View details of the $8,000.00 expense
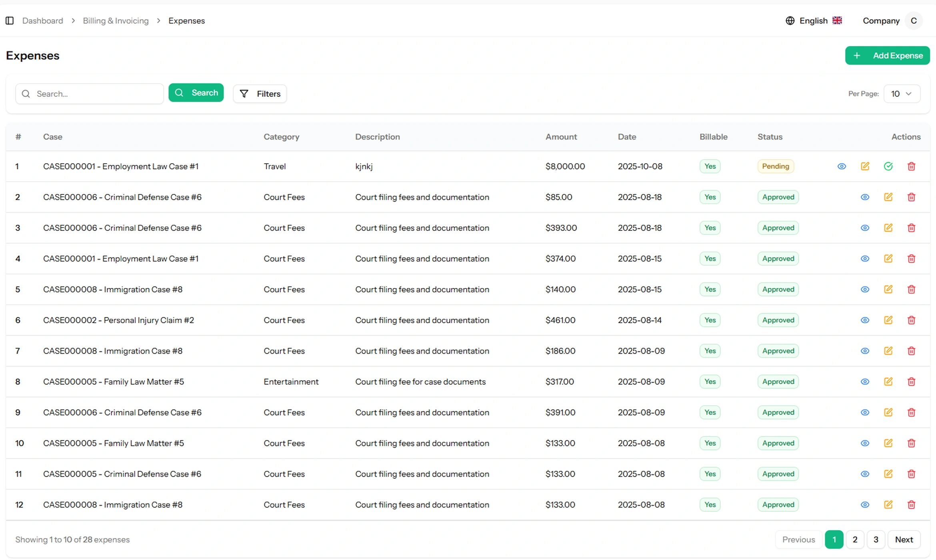 pos(842,166)
